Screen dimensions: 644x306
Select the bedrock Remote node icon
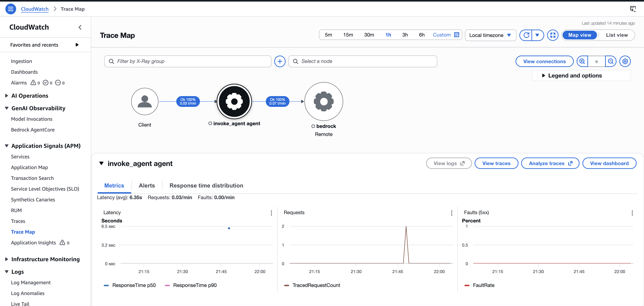(x=324, y=101)
